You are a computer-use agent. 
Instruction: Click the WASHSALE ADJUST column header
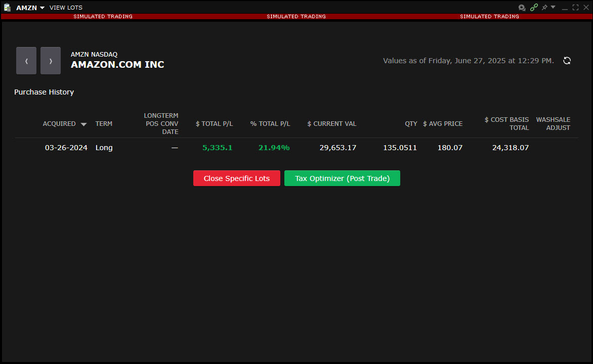[554, 123]
